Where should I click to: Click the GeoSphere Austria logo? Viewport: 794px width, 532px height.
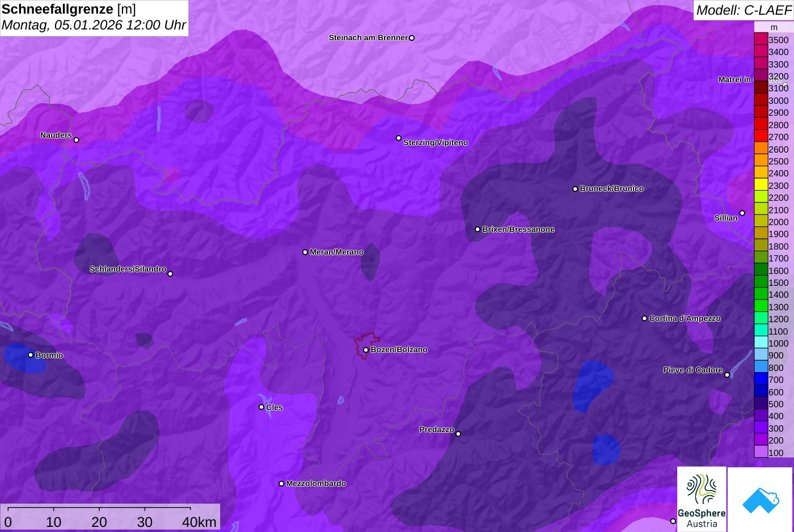[x=702, y=499]
